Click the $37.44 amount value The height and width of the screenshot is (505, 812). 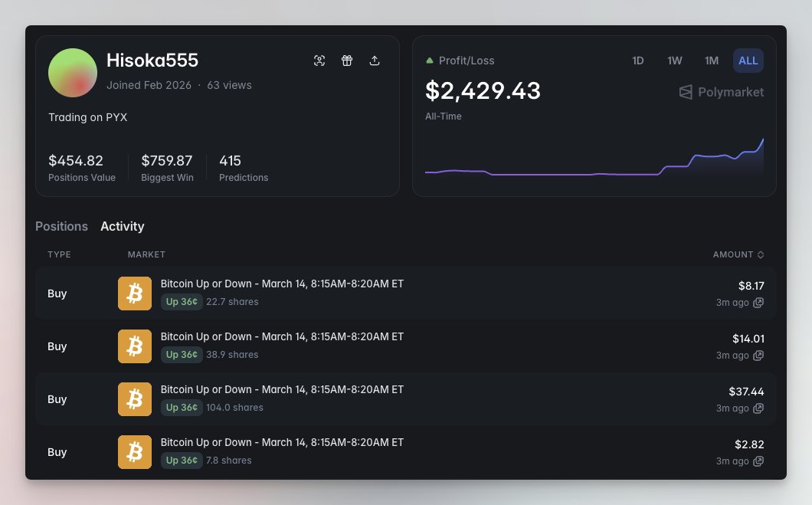click(746, 392)
